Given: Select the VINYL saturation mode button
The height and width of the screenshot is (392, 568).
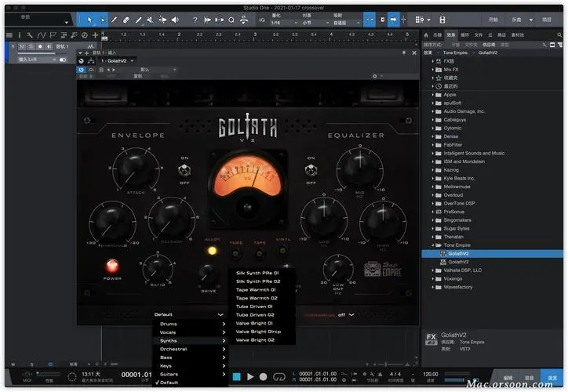Looking at the screenshot, I should point(282,250).
